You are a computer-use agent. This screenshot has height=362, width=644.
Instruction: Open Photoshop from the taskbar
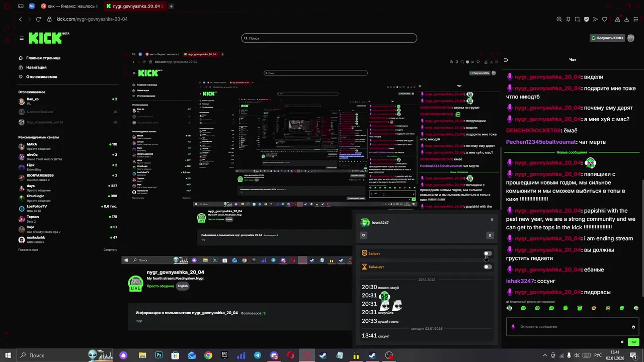click(159, 355)
